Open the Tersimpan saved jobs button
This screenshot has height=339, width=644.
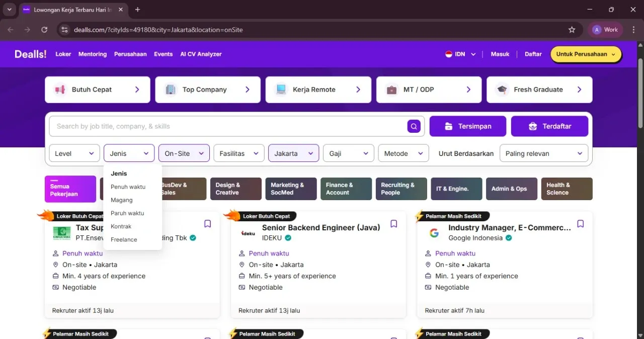[x=468, y=126]
